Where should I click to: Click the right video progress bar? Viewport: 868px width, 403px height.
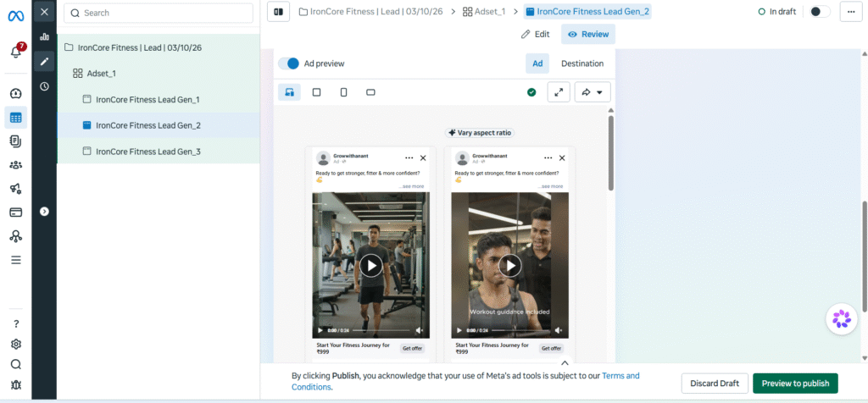[x=520, y=330]
